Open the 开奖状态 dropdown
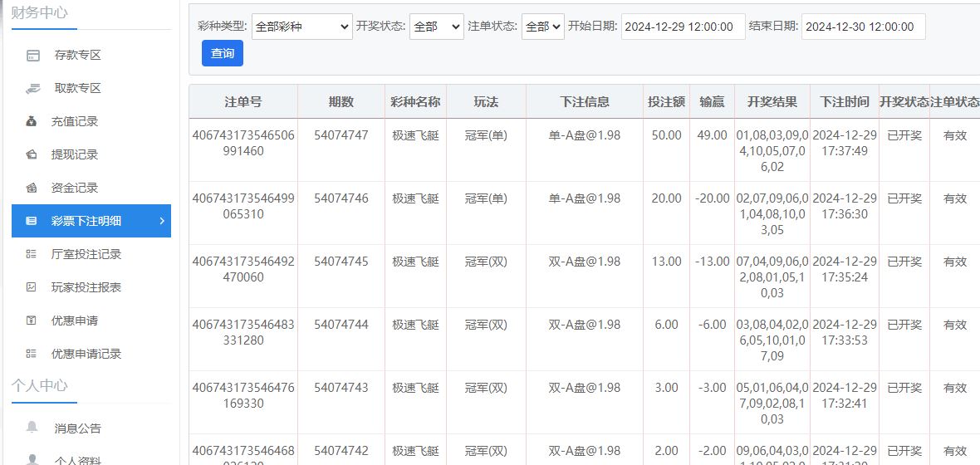 (436, 27)
